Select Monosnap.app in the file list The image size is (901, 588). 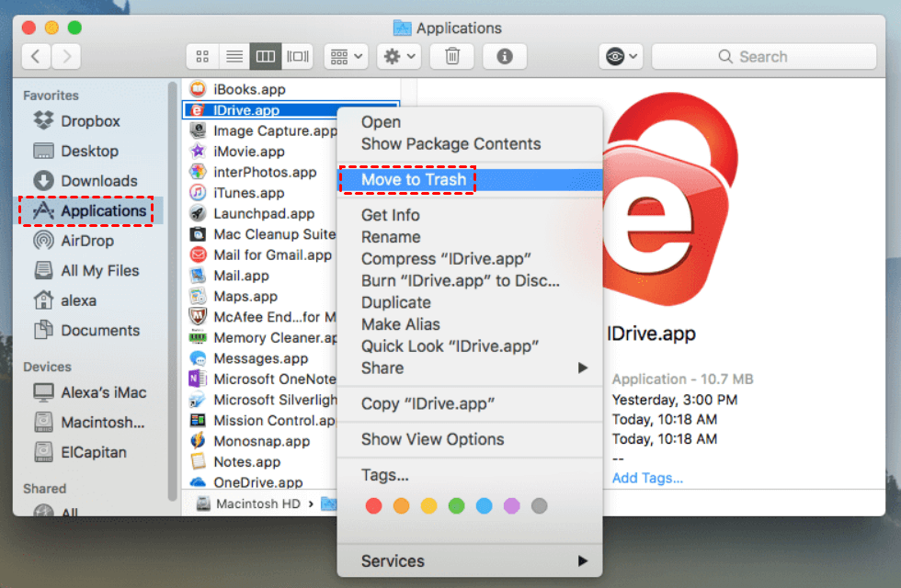pos(261,441)
